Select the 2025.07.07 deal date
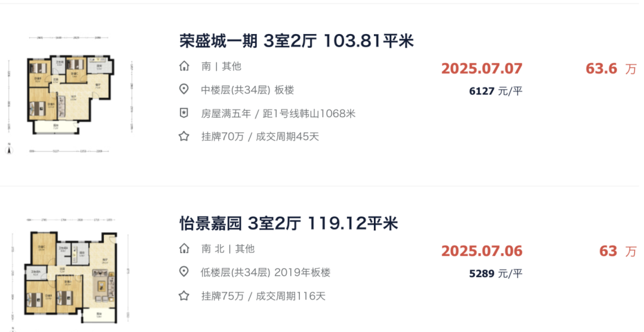The width and height of the screenshot is (644, 332). point(482,69)
